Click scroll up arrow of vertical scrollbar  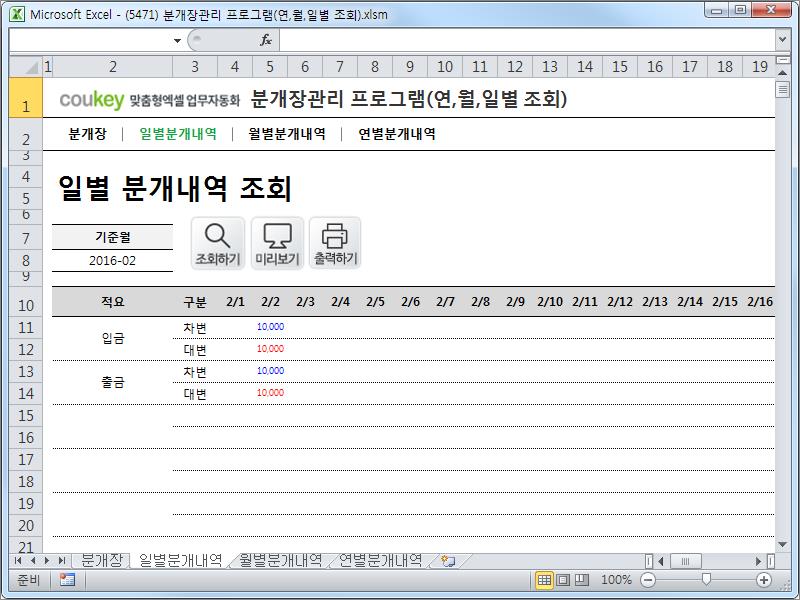click(782, 73)
